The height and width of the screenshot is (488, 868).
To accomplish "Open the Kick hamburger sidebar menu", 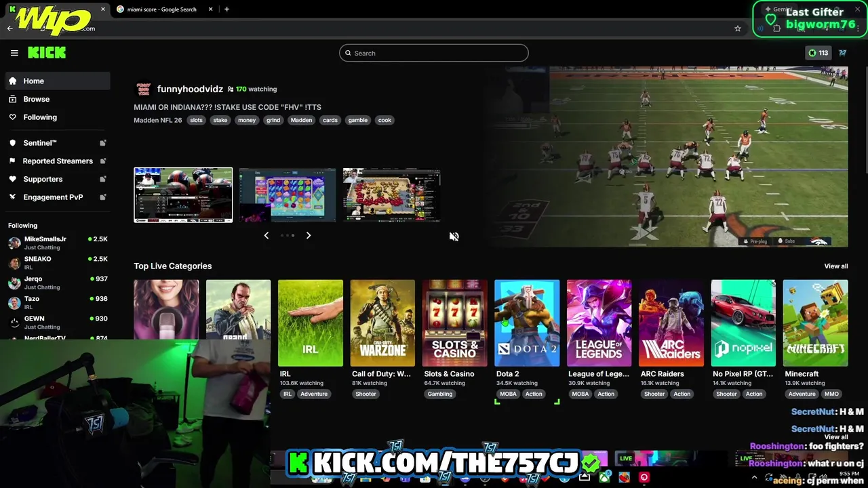I will click(x=14, y=53).
